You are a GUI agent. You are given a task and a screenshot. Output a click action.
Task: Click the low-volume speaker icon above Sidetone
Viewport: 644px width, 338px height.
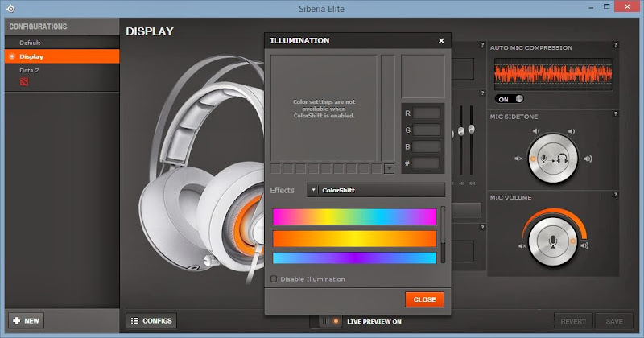point(535,131)
